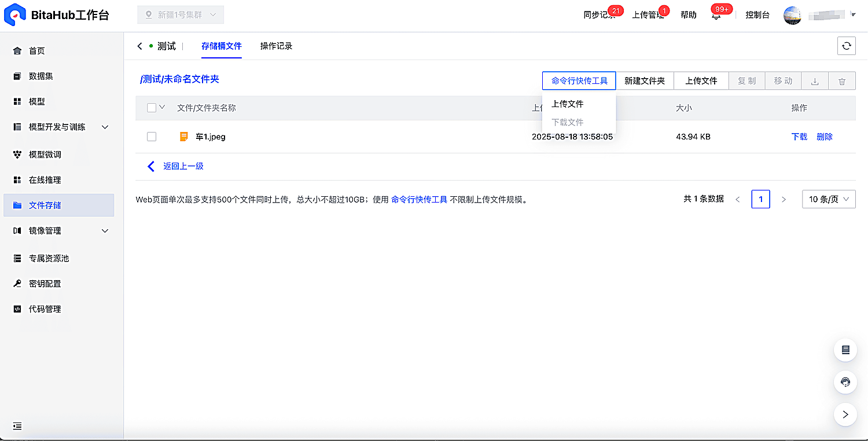The width and height of the screenshot is (868, 441).
Task: Click the user avatar picture
Action: tap(792, 15)
